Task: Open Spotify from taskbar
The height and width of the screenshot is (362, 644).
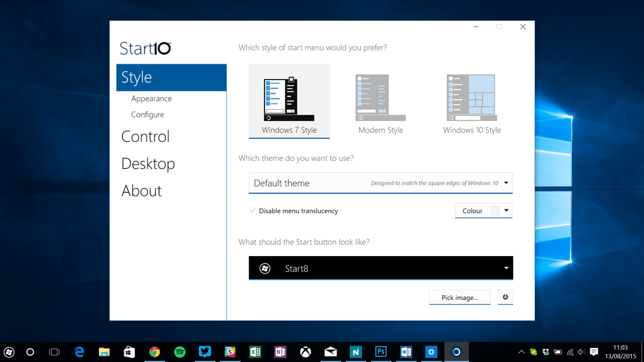Action: tap(179, 352)
